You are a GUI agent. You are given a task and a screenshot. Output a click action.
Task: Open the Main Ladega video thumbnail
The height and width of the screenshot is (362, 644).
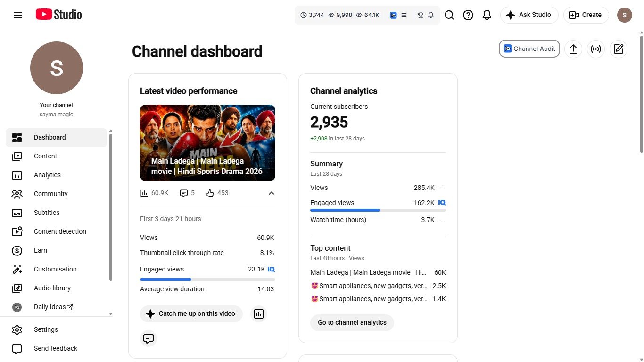coord(207,143)
